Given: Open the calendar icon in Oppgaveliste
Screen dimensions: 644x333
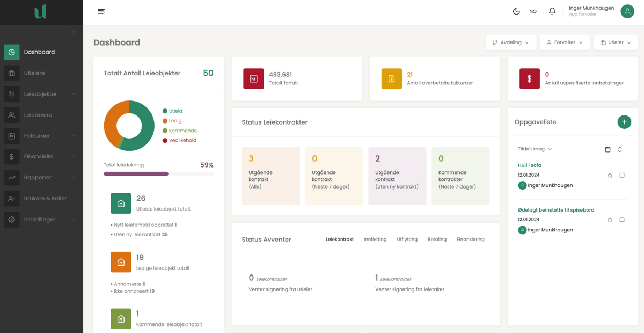Looking at the screenshot, I should (x=608, y=149).
